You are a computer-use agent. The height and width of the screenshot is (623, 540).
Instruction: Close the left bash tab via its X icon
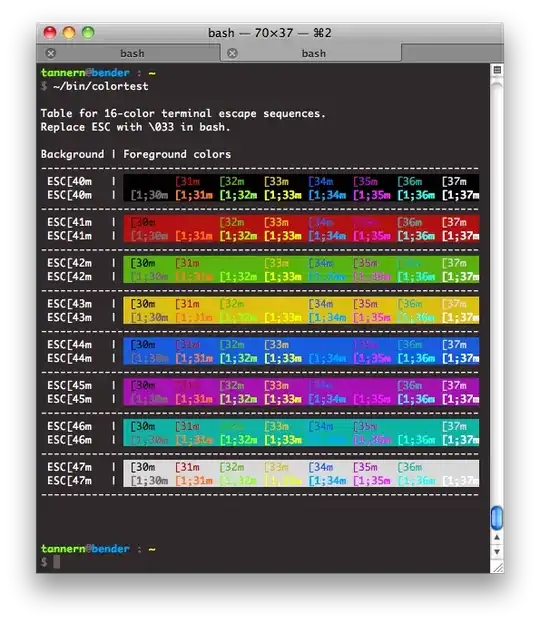point(51,53)
